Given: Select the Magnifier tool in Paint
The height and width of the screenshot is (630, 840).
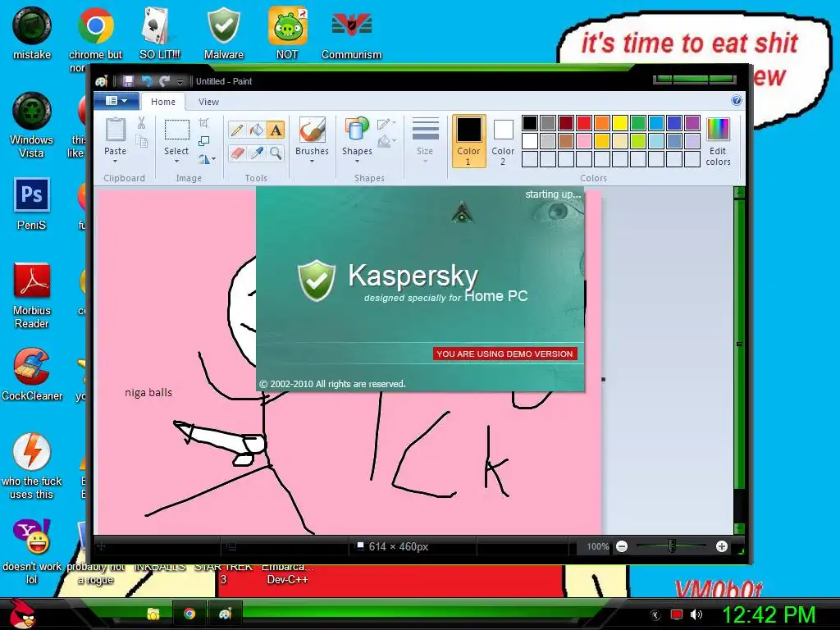Looking at the screenshot, I should pyautogui.click(x=276, y=153).
